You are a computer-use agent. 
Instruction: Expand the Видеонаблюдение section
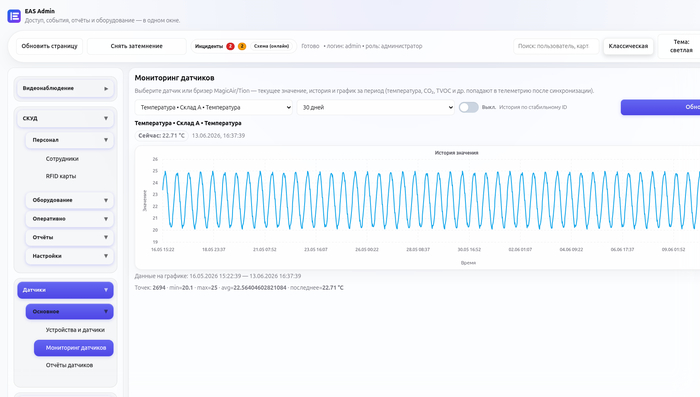(x=65, y=88)
